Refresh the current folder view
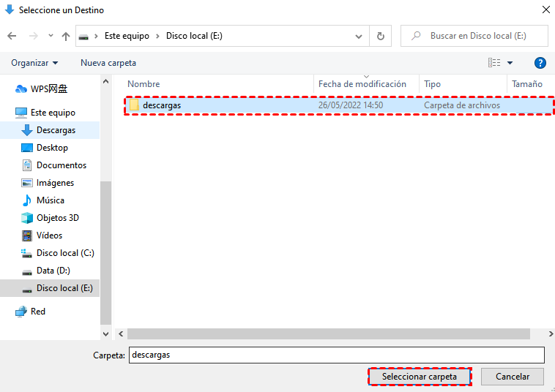Screen dimensions: 555x392 pos(381,36)
